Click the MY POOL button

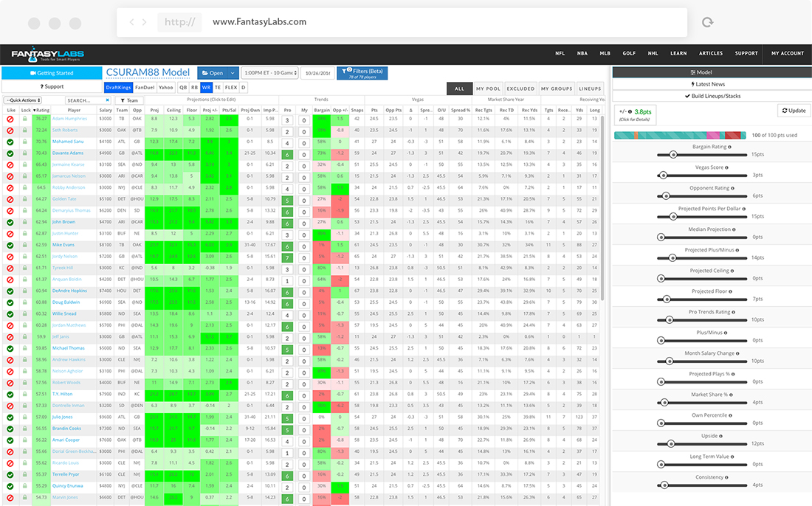click(489, 89)
